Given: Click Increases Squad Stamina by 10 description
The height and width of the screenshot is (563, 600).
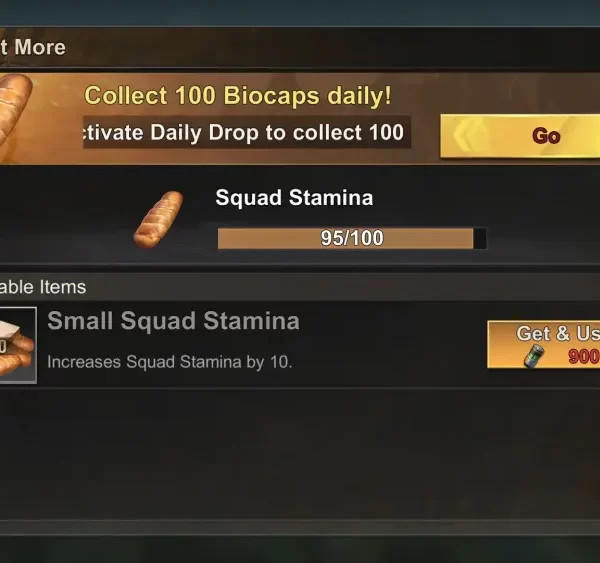Looking at the screenshot, I should coord(170,362).
